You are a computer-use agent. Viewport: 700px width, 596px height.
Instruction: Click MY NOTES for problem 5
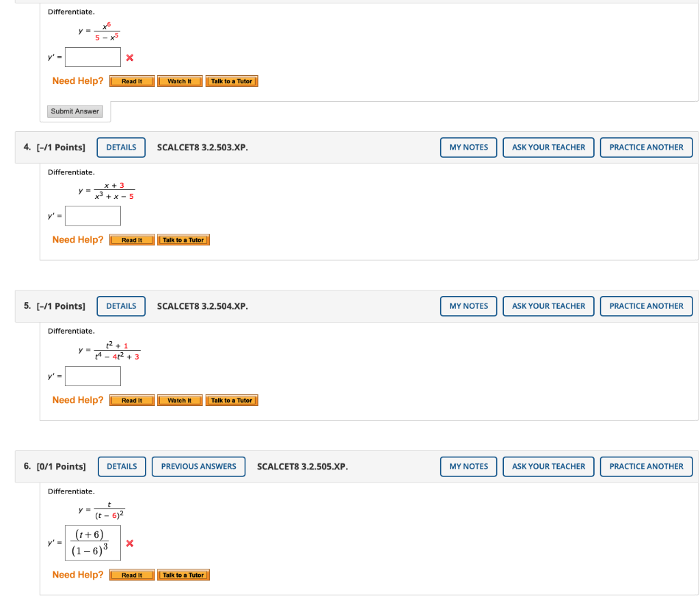[468, 306]
